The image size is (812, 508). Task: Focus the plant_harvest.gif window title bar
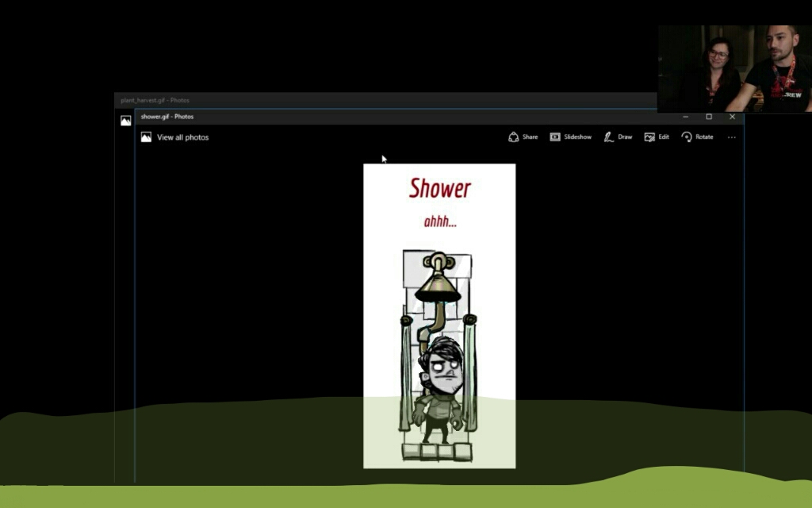[317, 100]
